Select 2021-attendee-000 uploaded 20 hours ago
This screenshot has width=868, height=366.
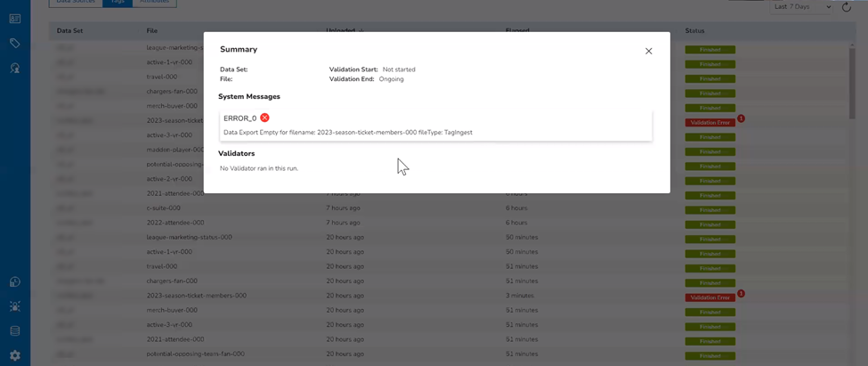[174, 339]
